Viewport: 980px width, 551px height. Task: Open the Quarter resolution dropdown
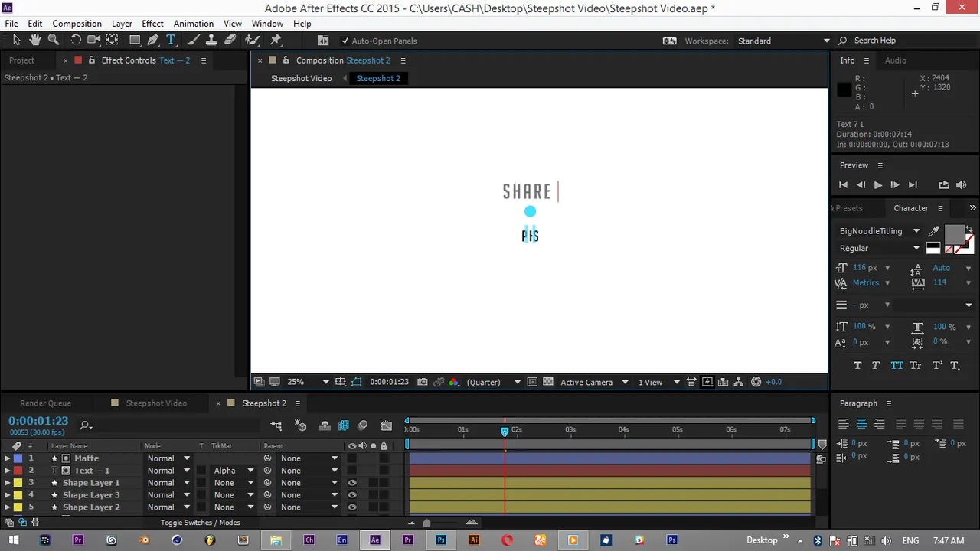coord(493,382)
